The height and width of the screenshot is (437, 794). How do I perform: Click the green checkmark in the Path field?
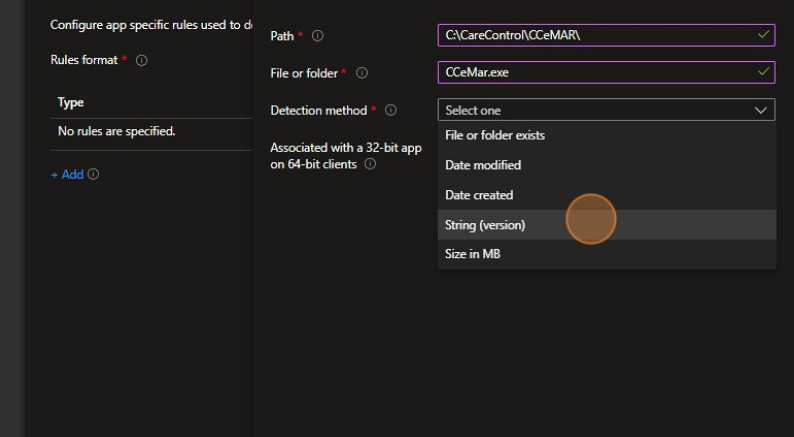tap(764, 35)
